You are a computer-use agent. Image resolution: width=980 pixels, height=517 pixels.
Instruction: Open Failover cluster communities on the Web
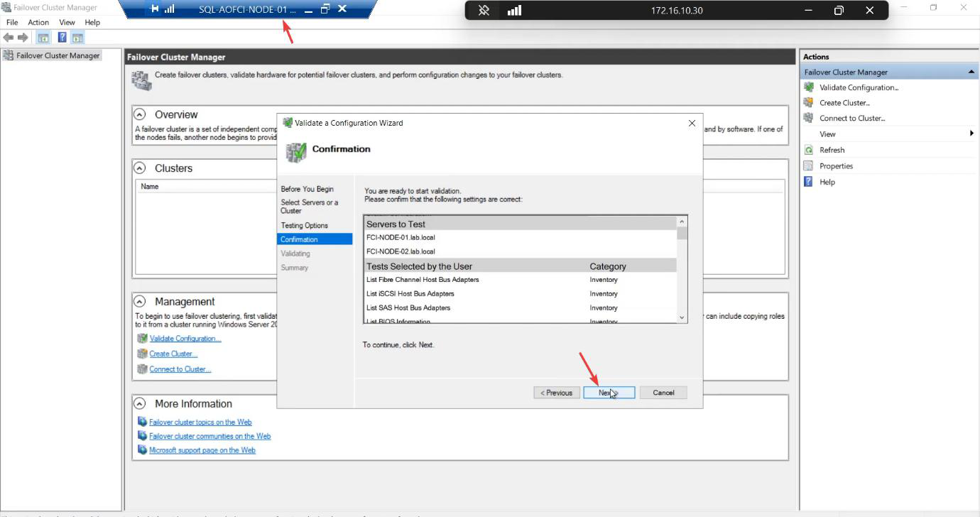coord(210,436)
